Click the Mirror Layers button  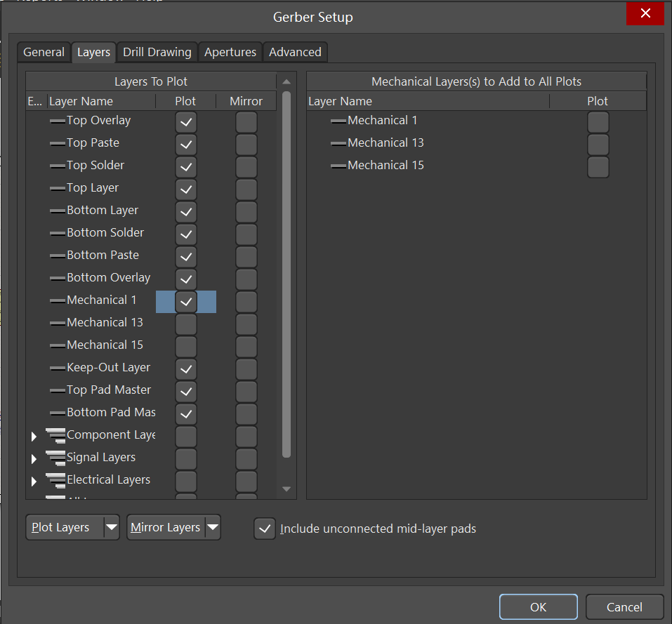[x=166, y=527]
